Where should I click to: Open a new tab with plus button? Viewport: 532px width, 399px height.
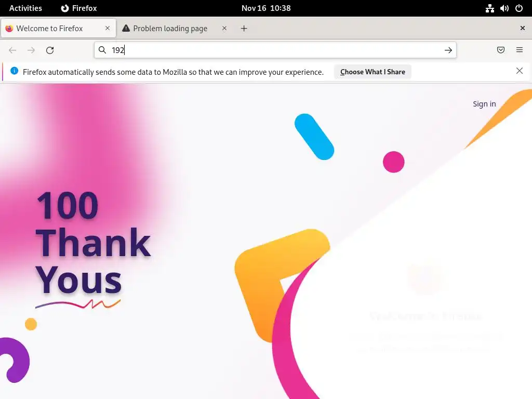[x=244, y=29]
